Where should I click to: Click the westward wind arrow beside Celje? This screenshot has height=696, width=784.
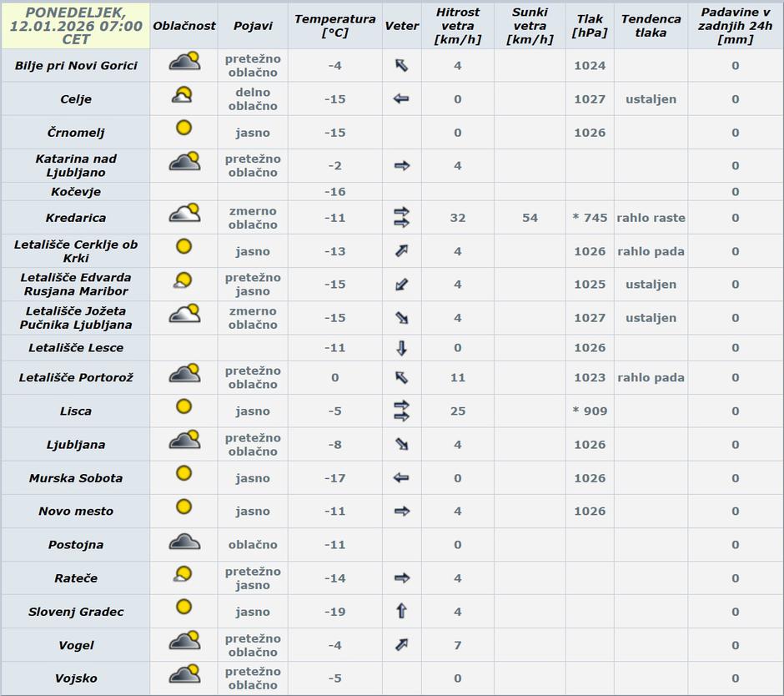(x=402, y=98)
